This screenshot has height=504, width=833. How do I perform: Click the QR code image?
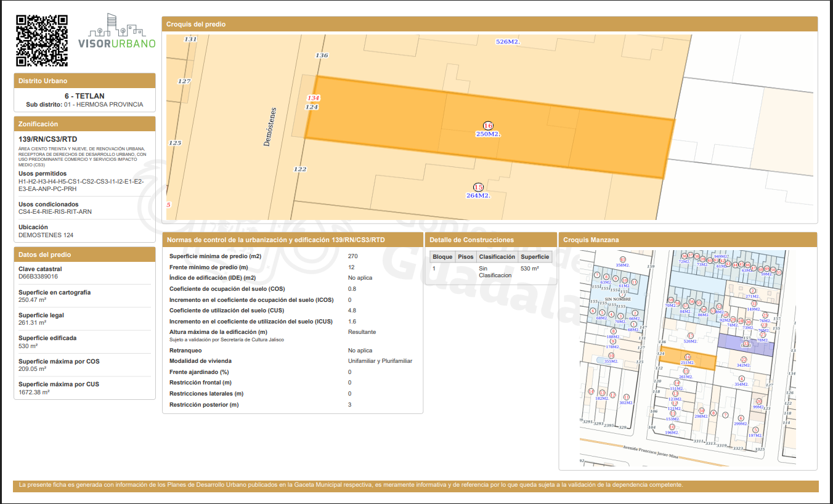click(42, 41)
